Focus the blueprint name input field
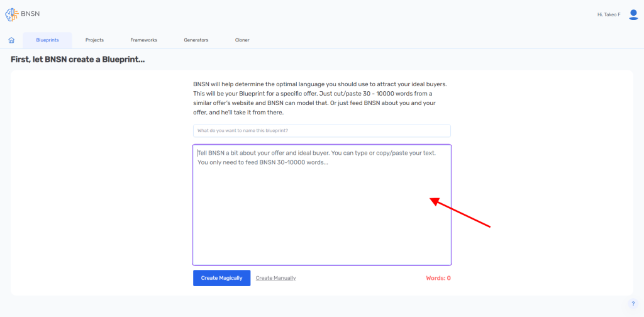The height and width of the screenshot is (317, 644). tap(322, 131)
